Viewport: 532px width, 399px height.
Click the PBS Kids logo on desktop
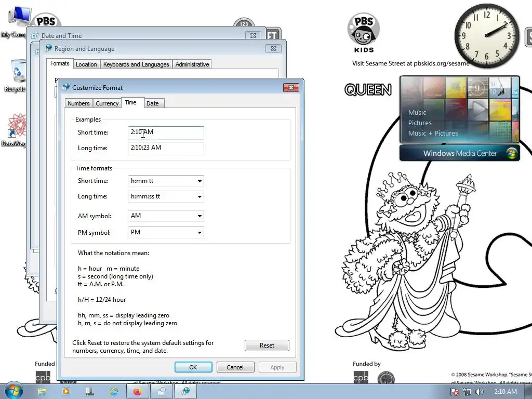click(363, 33)
